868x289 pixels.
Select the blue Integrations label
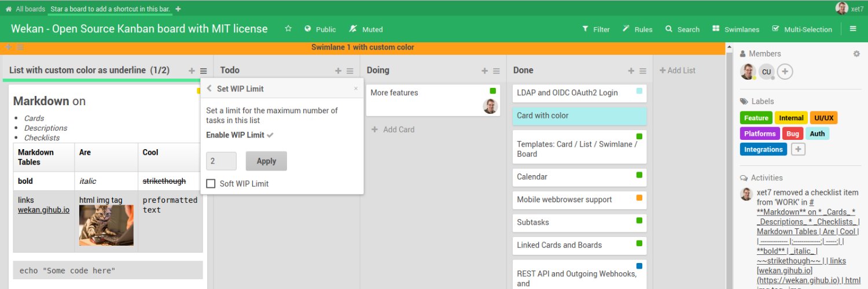pyautogui.click(x=763, y=149)
